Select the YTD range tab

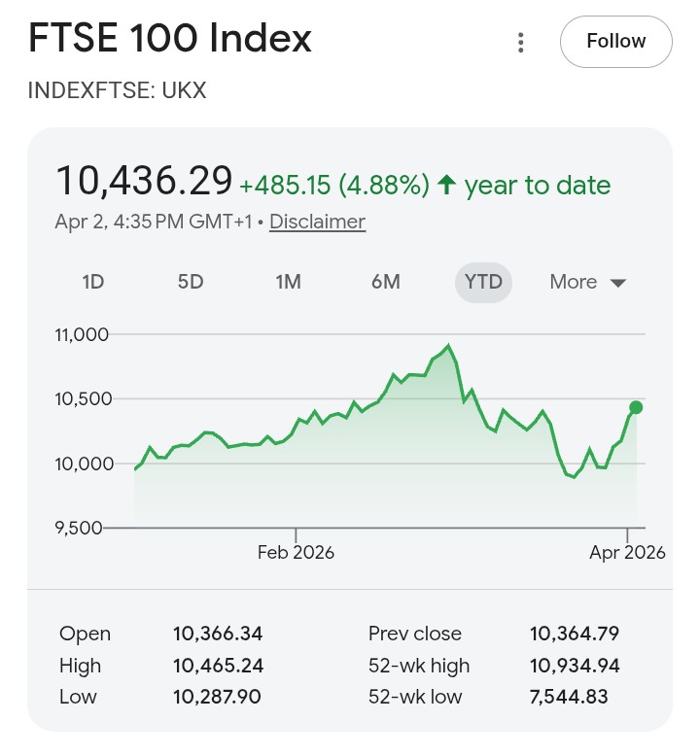483,282
